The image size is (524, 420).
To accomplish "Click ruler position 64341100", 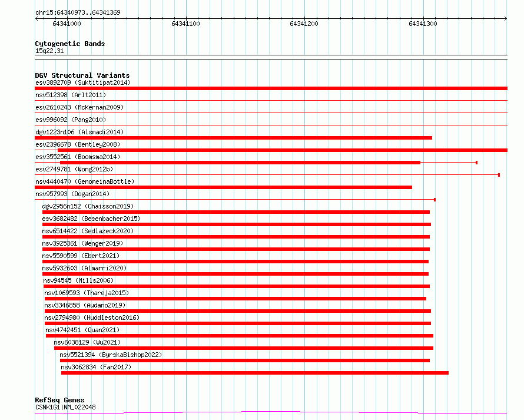I will click(185, 24).
